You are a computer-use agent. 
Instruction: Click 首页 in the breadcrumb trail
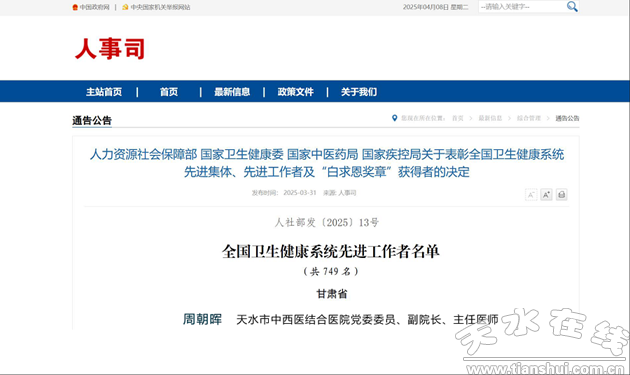(458, 118)
